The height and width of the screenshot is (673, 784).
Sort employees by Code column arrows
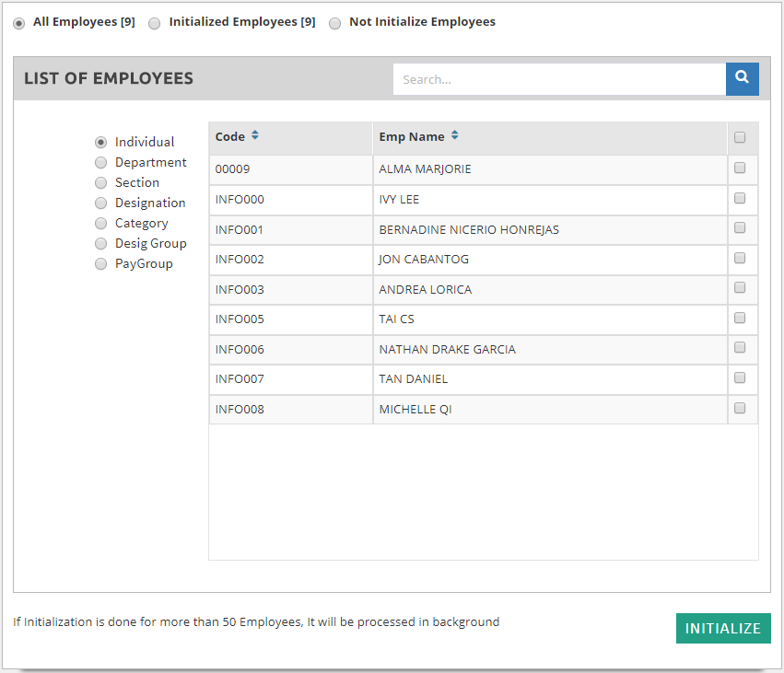point(255,135)
